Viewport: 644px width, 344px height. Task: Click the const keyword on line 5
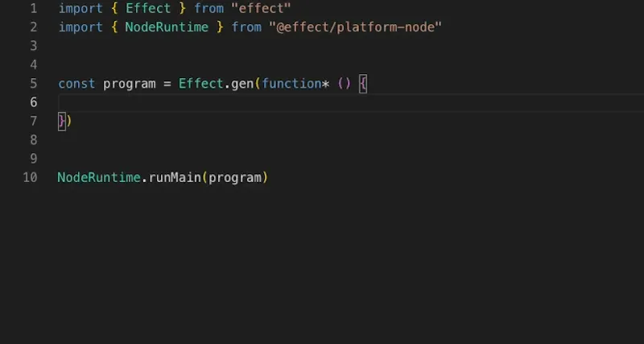76,84
